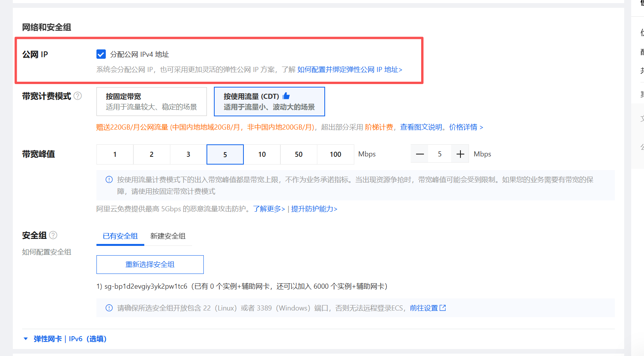Choose 10 Mbps bandwidth peak
The image size is (644, 356).
click(262, 154)
